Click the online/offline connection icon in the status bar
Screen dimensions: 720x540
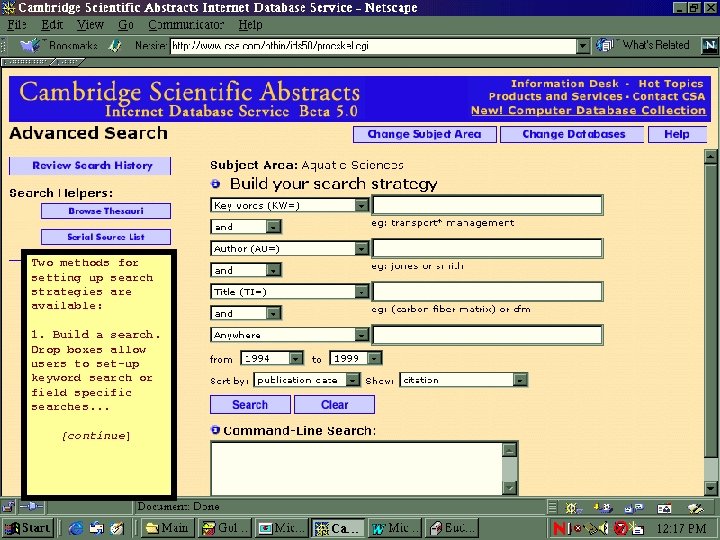32,507
